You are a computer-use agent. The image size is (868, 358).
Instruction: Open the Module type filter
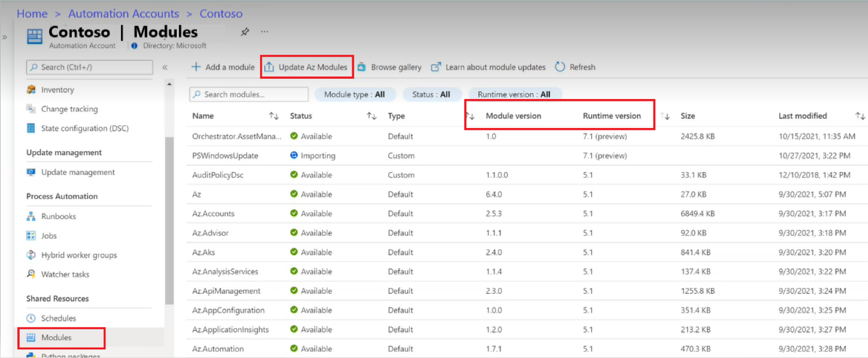[x=354, y=94]
